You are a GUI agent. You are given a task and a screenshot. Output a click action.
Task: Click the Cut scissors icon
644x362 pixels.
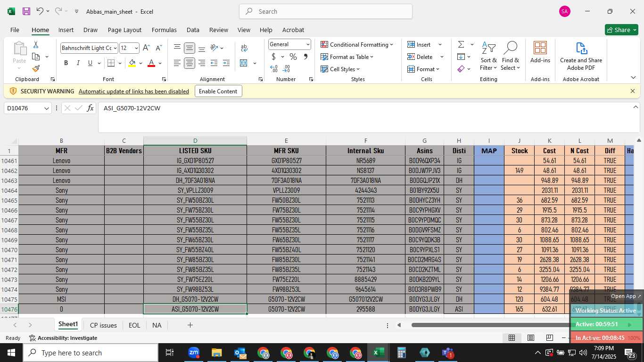[x=36, y=44]
